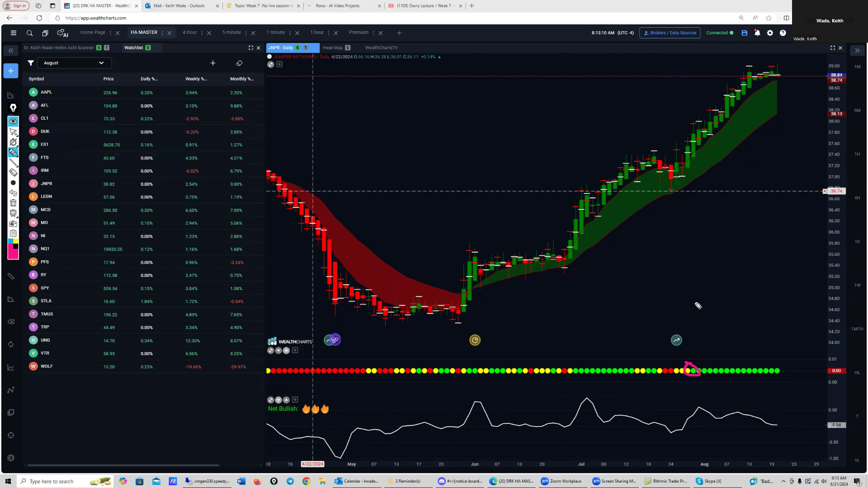
Task: Open the ruler measure tool in sidebar
Action: [11, 276]
